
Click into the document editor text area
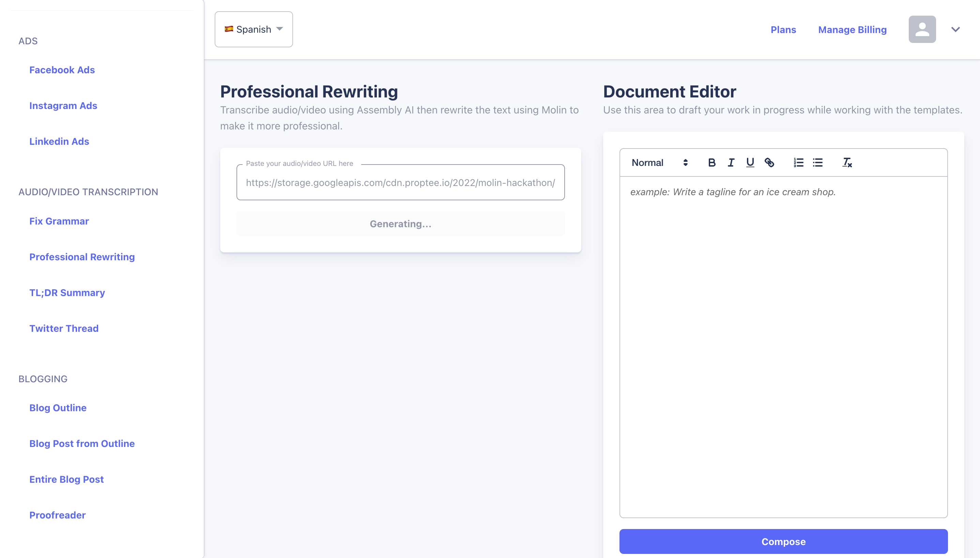(x=783, y=345)
